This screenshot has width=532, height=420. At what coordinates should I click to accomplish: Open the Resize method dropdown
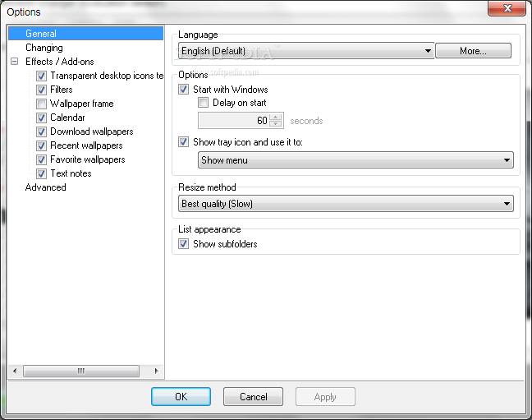coord(346,204)
